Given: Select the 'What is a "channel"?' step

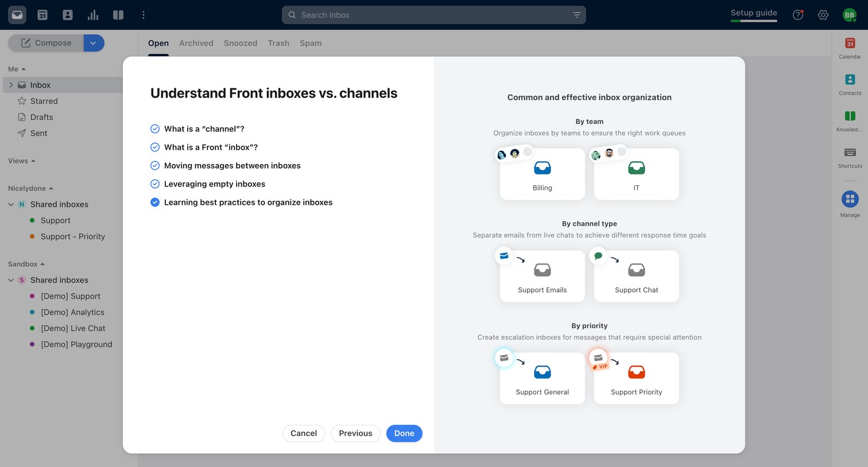Looking at the screenshot, I should point(197,129).
